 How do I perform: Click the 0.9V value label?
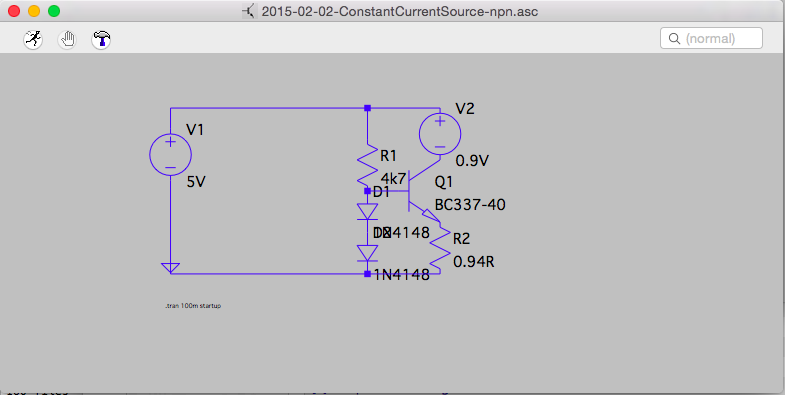pos(472,161)
